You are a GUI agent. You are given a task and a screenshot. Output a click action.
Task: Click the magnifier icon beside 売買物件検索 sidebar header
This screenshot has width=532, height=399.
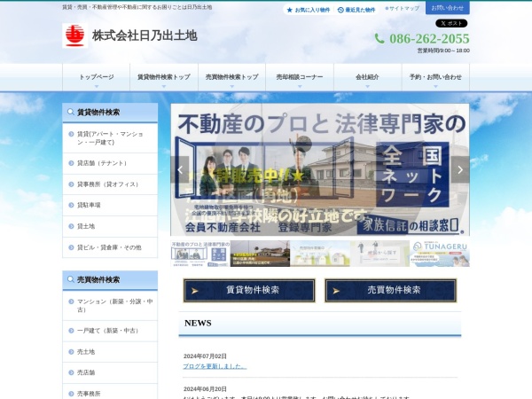[x=71, y=279]
